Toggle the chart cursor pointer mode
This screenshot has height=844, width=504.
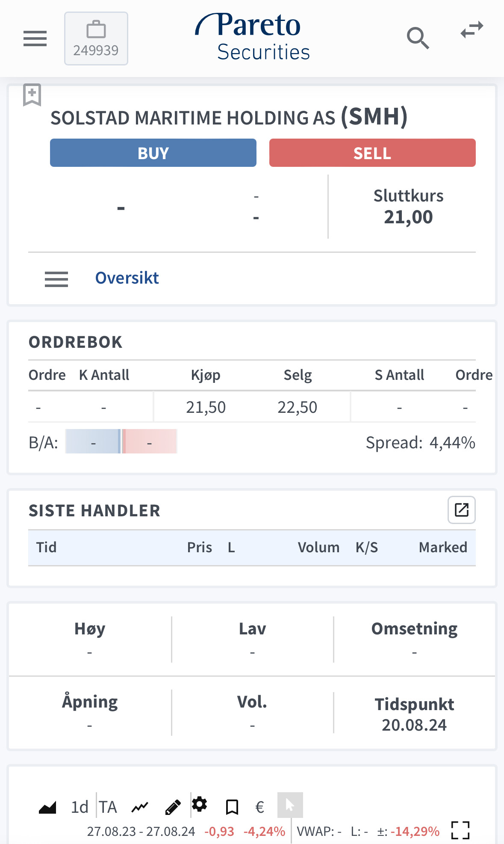[x=290, y=805]
